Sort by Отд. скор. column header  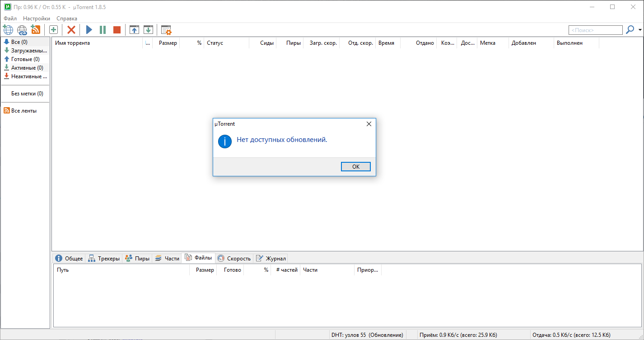pyautogui.click(x=357, y=43)
